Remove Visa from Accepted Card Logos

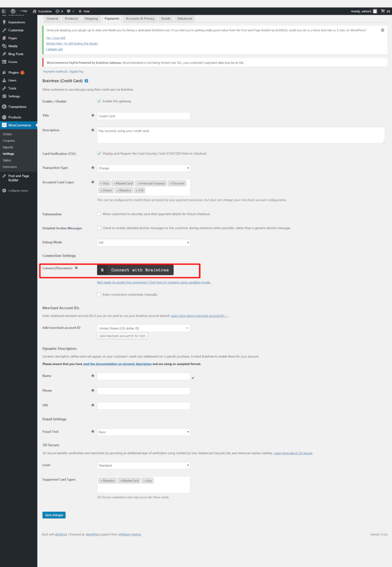pos(101,183)
